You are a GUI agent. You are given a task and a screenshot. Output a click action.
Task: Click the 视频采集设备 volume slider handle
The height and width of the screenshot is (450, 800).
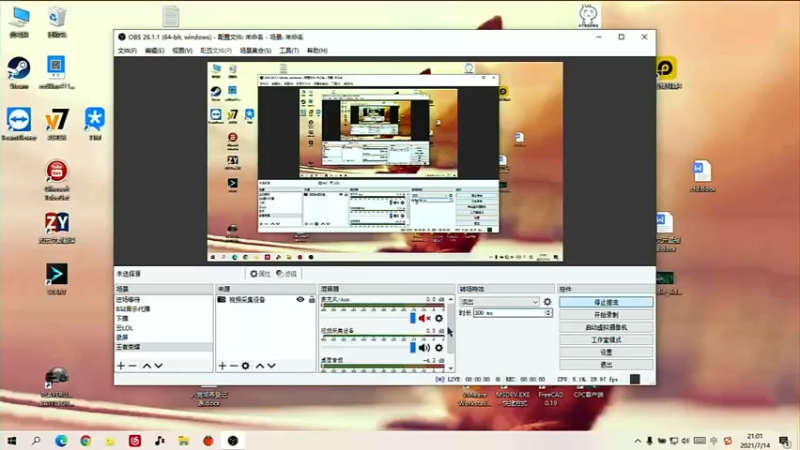413,348
